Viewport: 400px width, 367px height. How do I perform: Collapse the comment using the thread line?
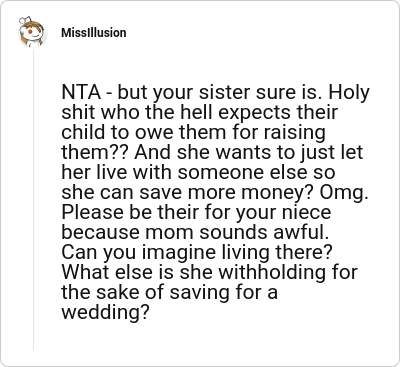click(33, 199)
